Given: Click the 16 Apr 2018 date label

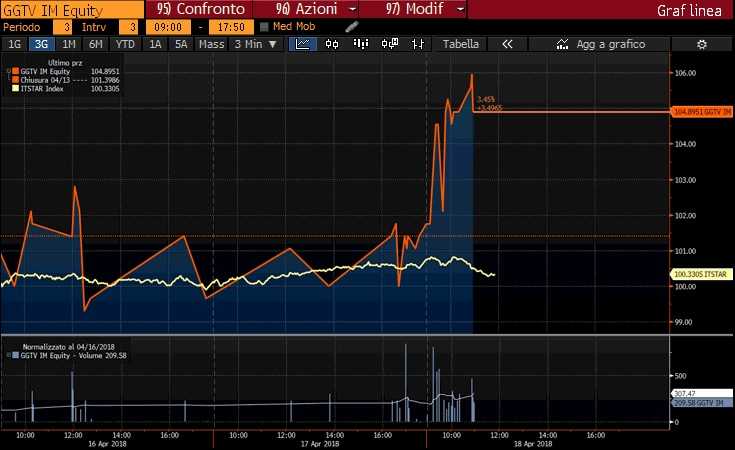Looking at the screenshot, I should pyautogui.click(x=107, y=443).
